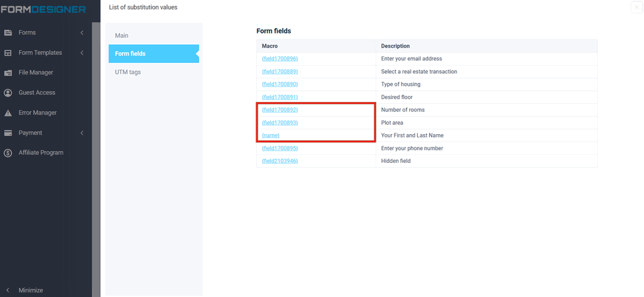The width and height of the screenshot is (644, 297).
Task: Open File Manager via its folder icon
Action: tap(8, 73)
